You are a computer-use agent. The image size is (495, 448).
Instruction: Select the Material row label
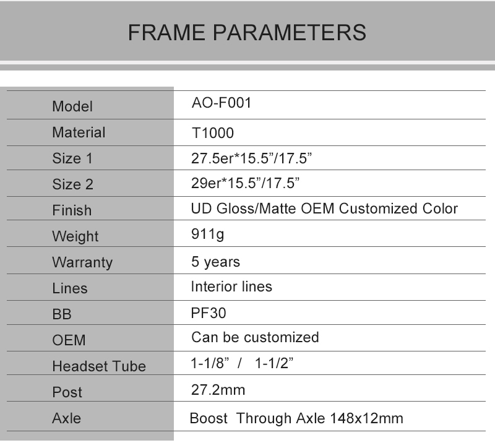pyautogui.click(x=79, y=132)
